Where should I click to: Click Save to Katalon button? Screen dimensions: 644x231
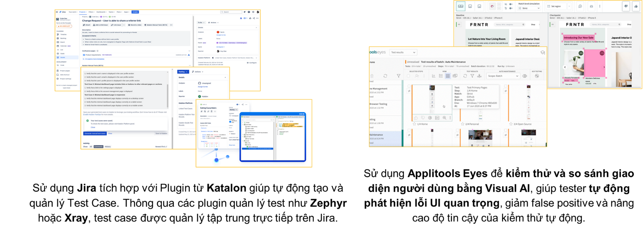(x=161, y=133)
